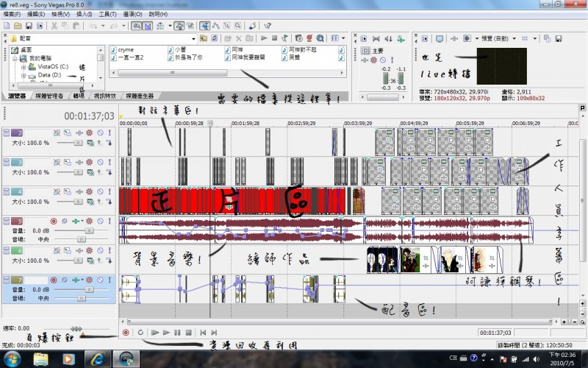This screenshot has height=368, width=588.
Task: Create a new project from the toolbar
Action: pyautogui.click(x=7, y=26)
